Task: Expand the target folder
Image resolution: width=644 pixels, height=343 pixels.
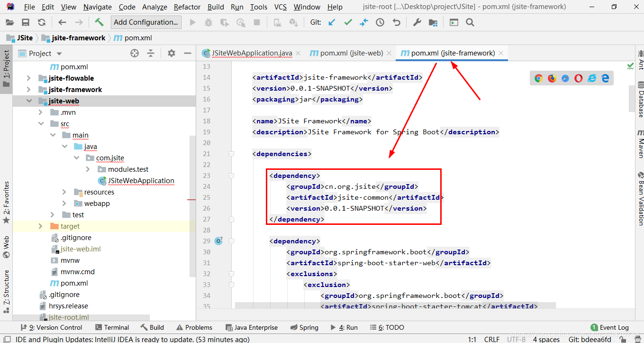Action: tap(41, 226)
